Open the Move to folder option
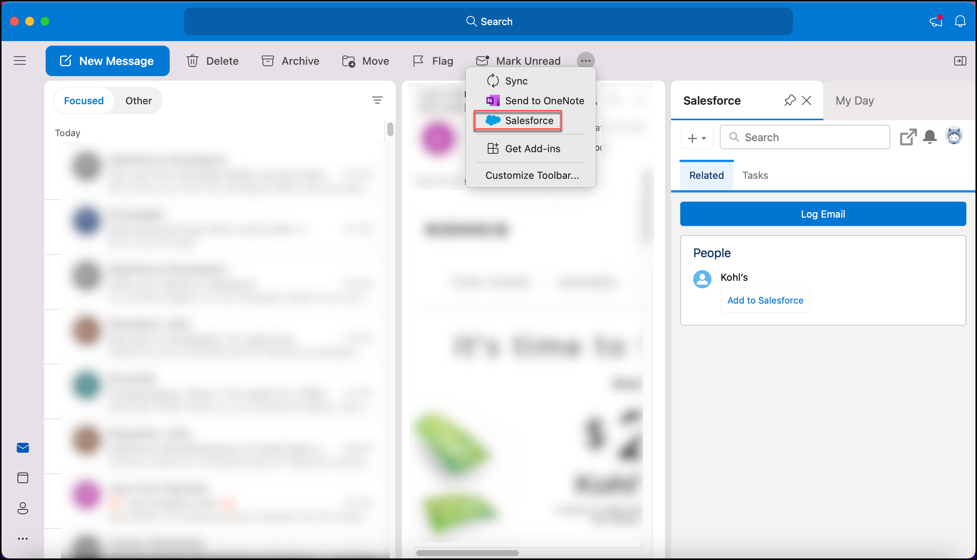The width and height of the screenshot is (977, 560). (365, 61)
